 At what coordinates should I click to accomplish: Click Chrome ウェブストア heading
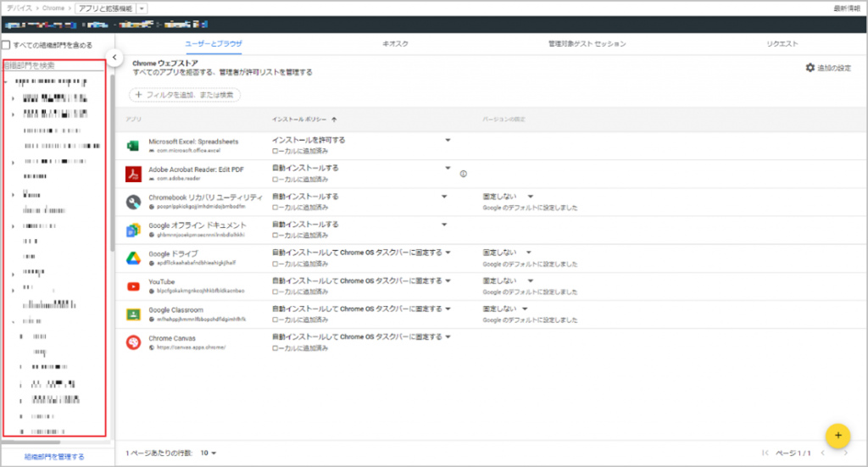coord(165,63)
